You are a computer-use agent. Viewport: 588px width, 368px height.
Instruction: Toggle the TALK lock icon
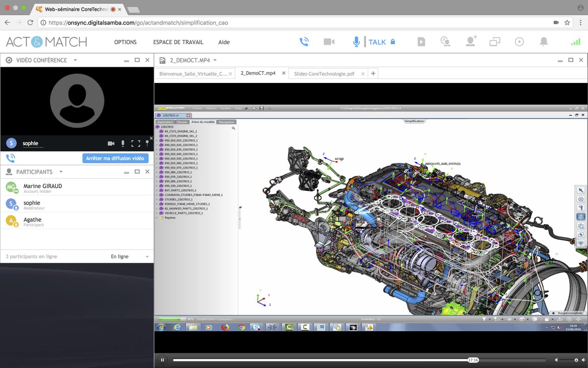pos(392,42)
